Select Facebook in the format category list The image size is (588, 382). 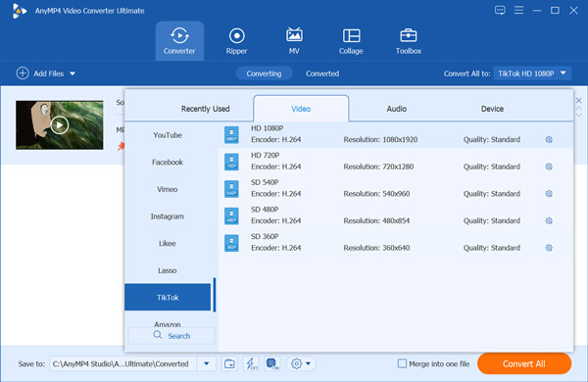tap(168, 162)
